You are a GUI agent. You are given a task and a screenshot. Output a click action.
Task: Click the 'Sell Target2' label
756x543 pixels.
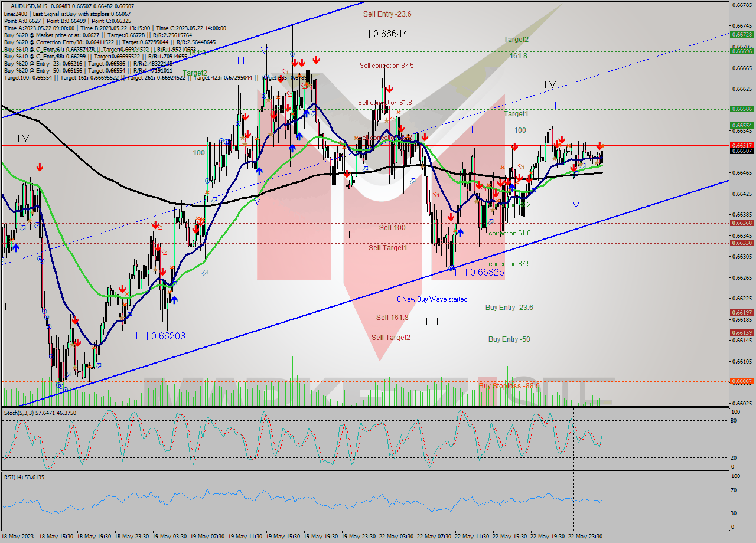click(390, 337)
